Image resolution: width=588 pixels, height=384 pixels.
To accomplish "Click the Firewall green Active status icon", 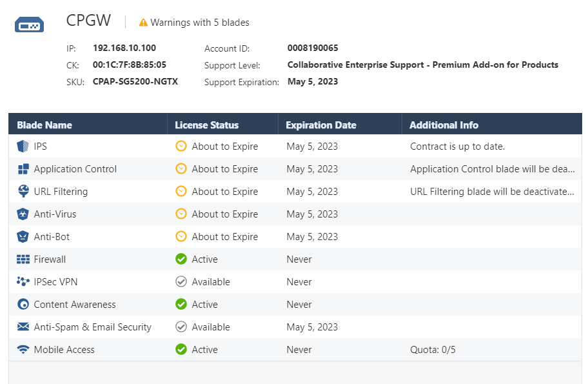I will click(181, 259).
